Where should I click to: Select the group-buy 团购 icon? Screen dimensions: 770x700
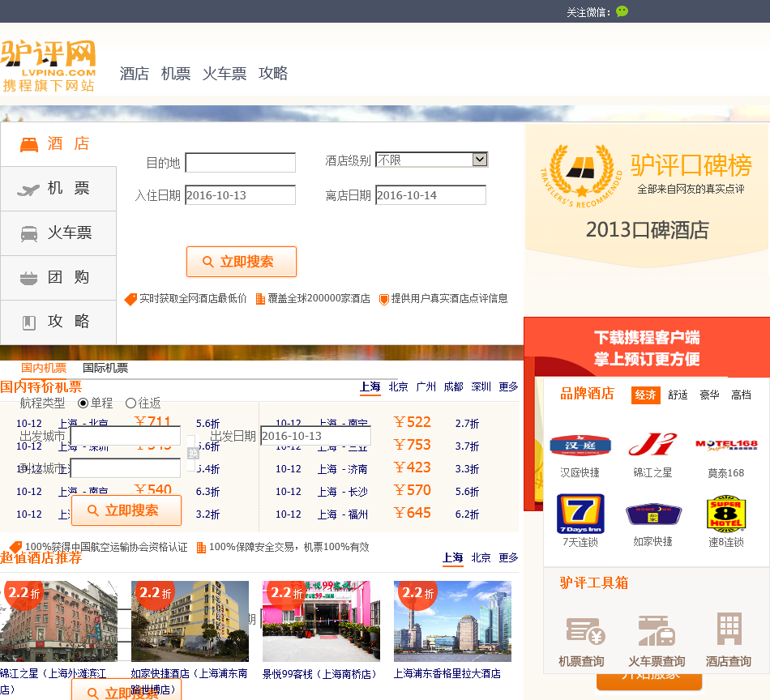click(x=28, y=279)
